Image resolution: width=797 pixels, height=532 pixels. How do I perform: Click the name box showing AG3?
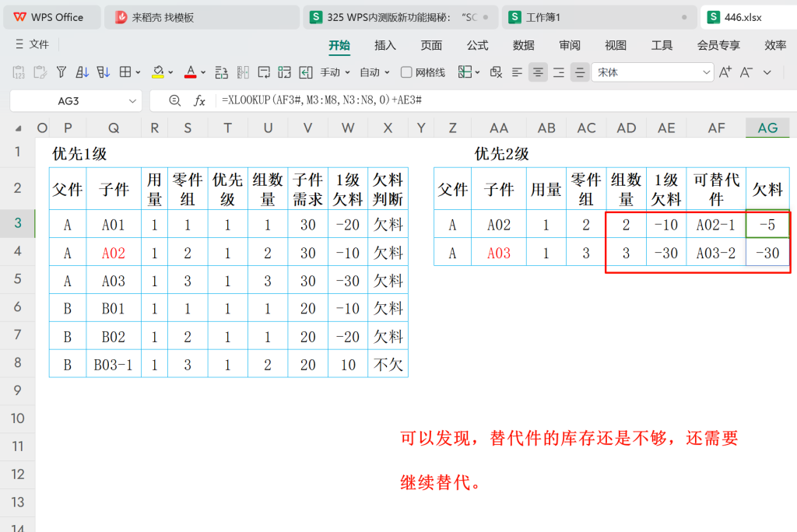pyautogui.click(x=68, y=101)
